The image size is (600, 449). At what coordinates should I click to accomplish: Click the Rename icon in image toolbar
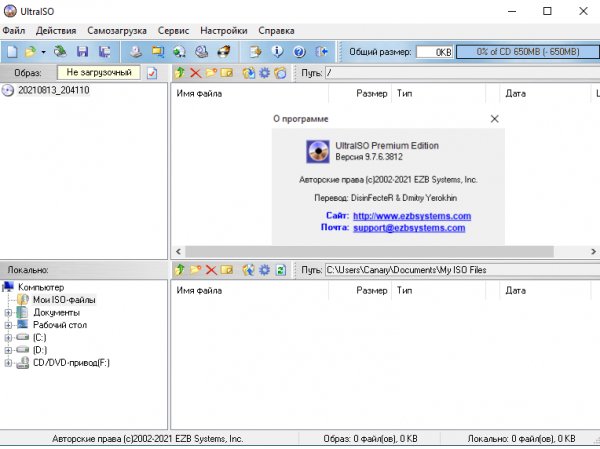[227, 72]
